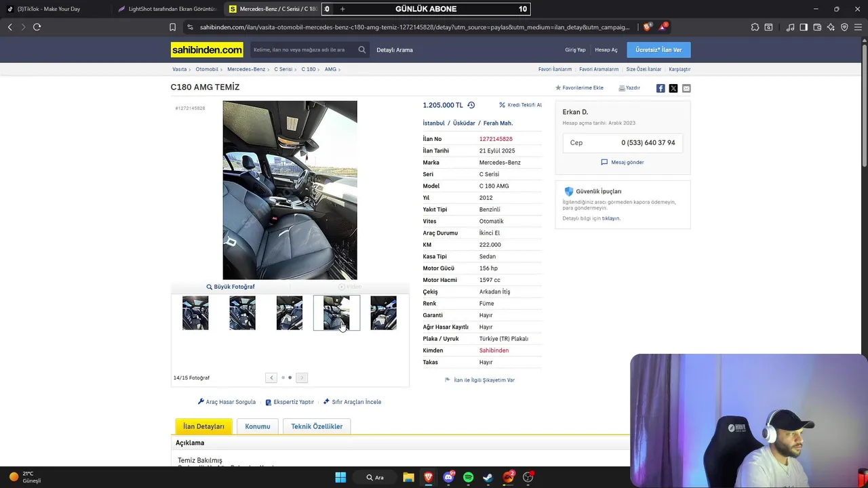This screenshot has width=868, height=488.
Task: Click Hesap Aç link
Action: (606, 49)
